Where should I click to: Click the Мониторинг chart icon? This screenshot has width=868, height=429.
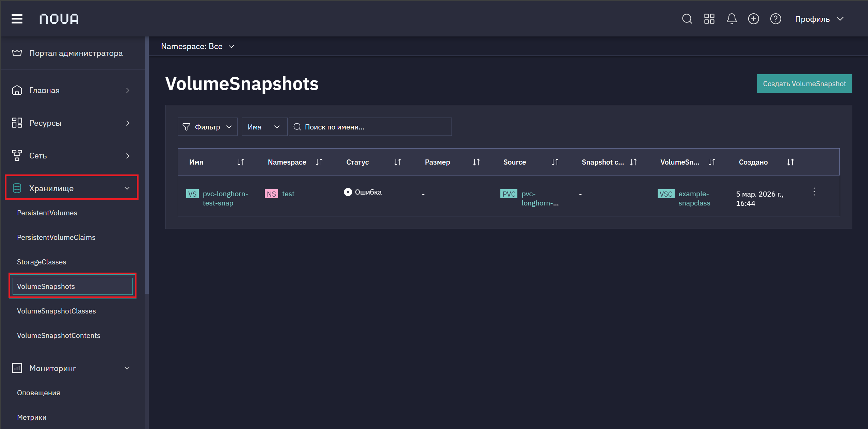(x=17, y=368)
